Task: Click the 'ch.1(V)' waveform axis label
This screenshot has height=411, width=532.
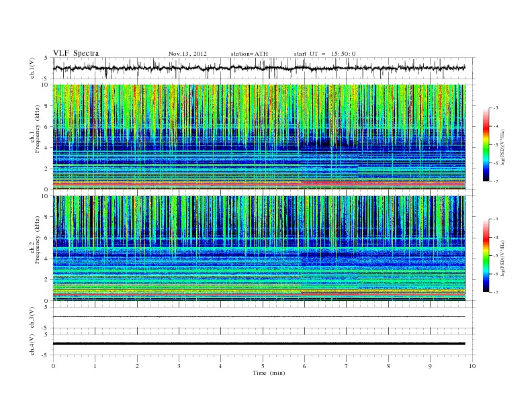Action: [x=32, y=68]
